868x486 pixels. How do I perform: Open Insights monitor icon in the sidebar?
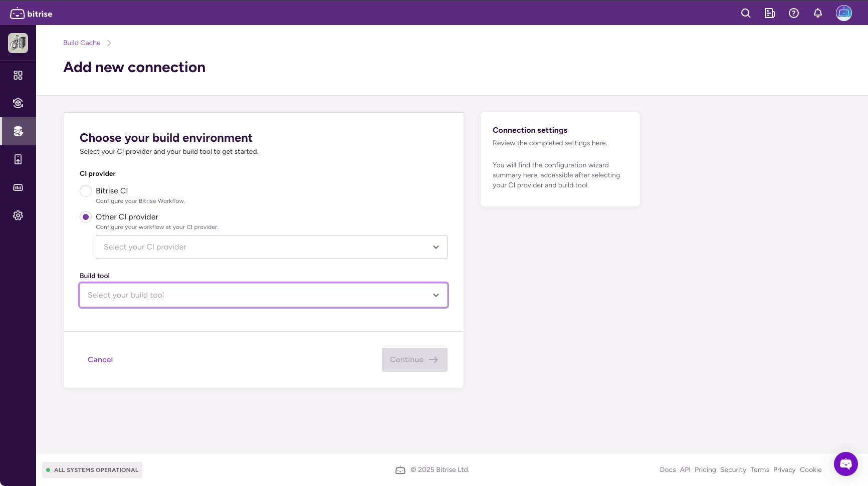(x=18, y=187)
